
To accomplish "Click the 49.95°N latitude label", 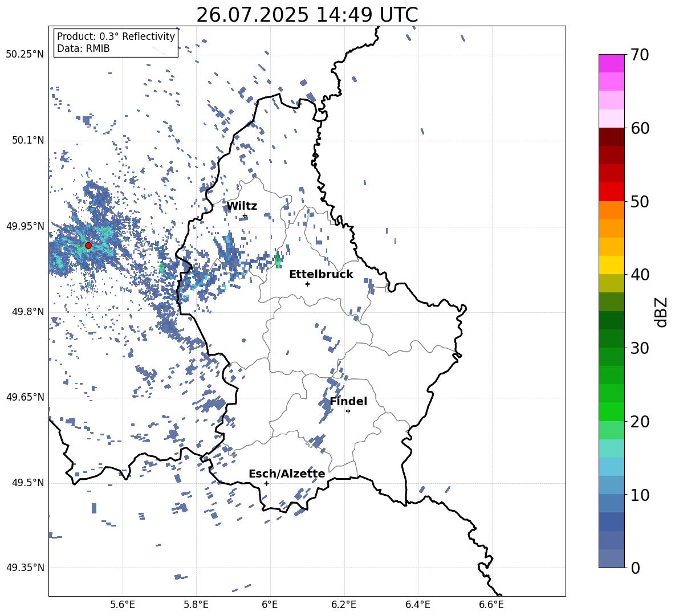I will [25, 226].
